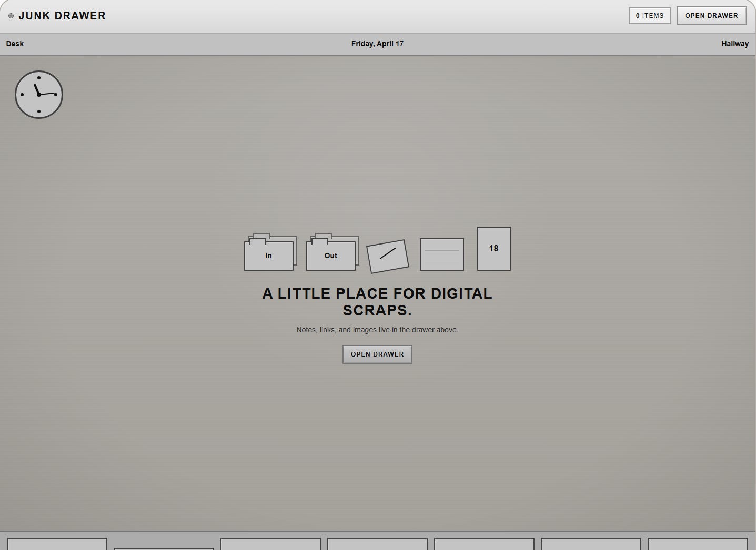Click the calendar page showing 18
756x550 pixels.
click(494, 249)
